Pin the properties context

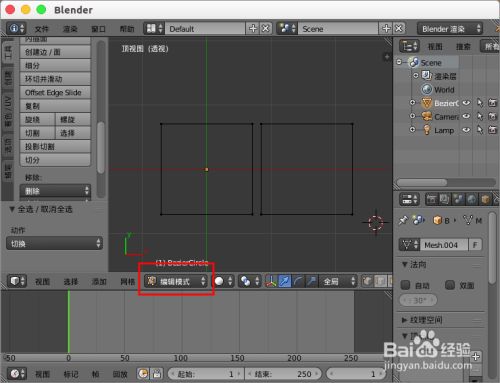pos(403,220)
